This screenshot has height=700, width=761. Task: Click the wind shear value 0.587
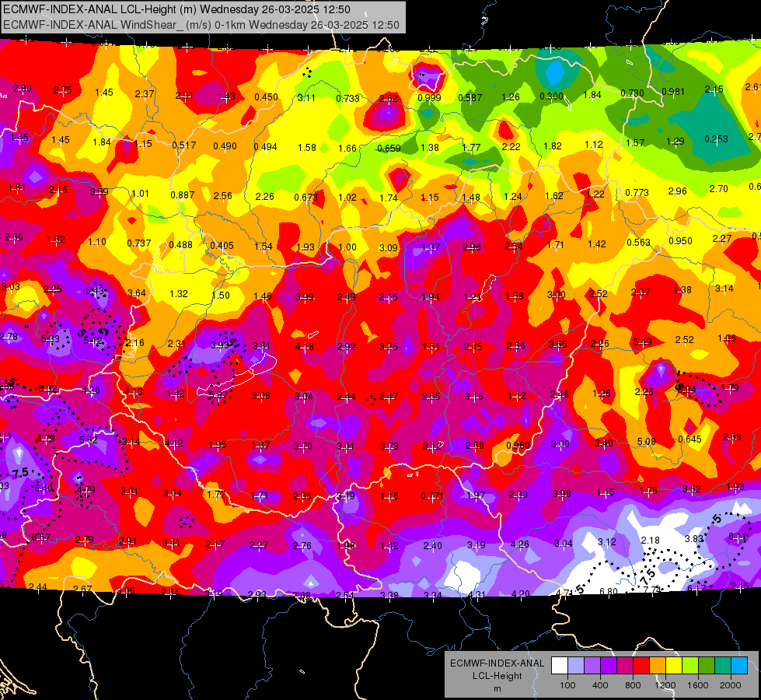point(470,98)
